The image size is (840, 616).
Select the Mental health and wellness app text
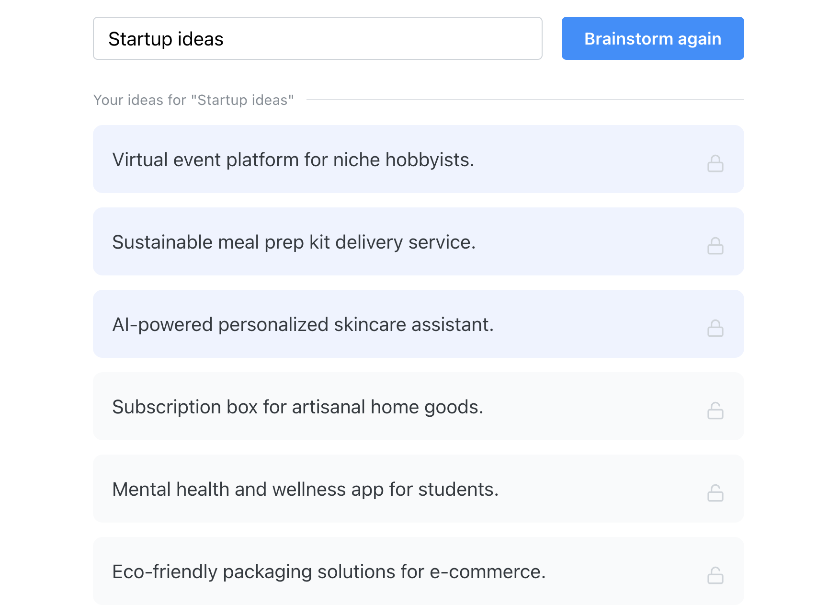point(305,489)
